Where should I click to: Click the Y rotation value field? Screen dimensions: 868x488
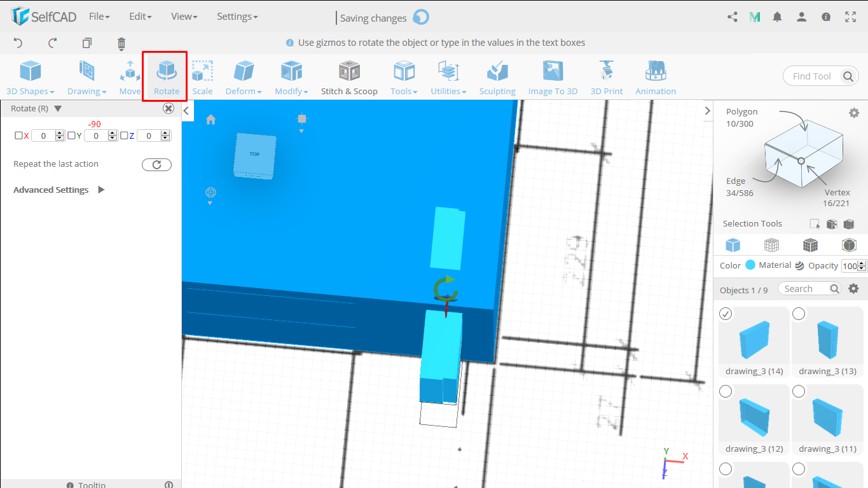96,136
